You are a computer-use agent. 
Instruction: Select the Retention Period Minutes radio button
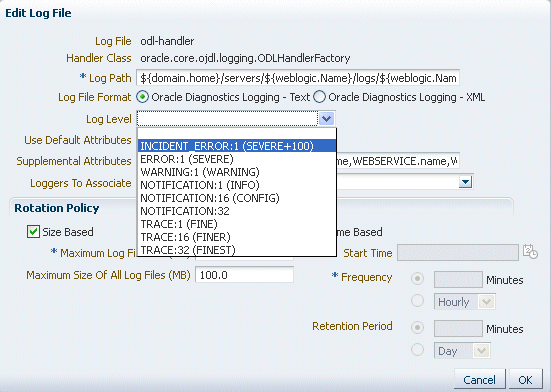[x=417, y=328]
